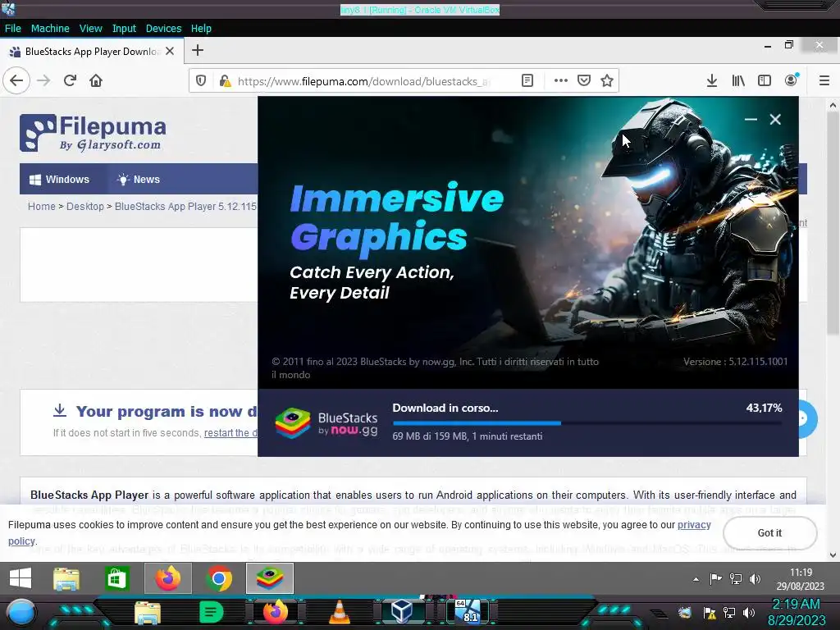Open Microsoft Store in guest taskbar
Image resolution: width=840 pixels, height=630 pixels.
point(116,578)
